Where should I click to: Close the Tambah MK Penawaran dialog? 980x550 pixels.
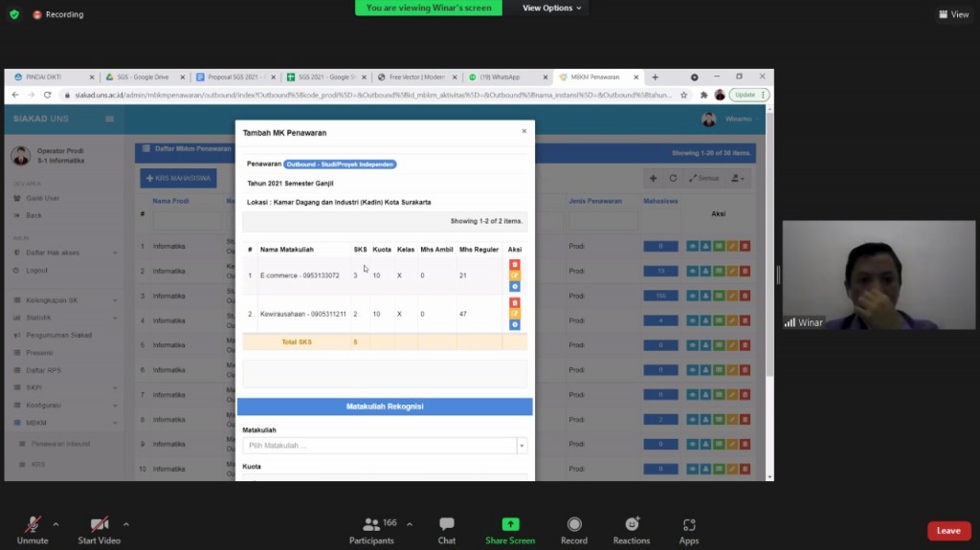pyautogui.click(x=523, y=131)
